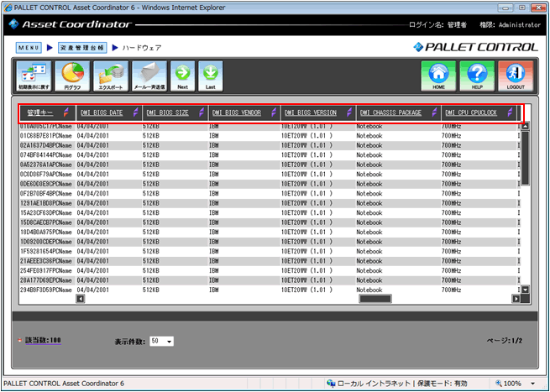This screenshot has height=392, width=550.
Task: Click the DMI_BIOS_DATE column header link
Action: coord(102,112)
